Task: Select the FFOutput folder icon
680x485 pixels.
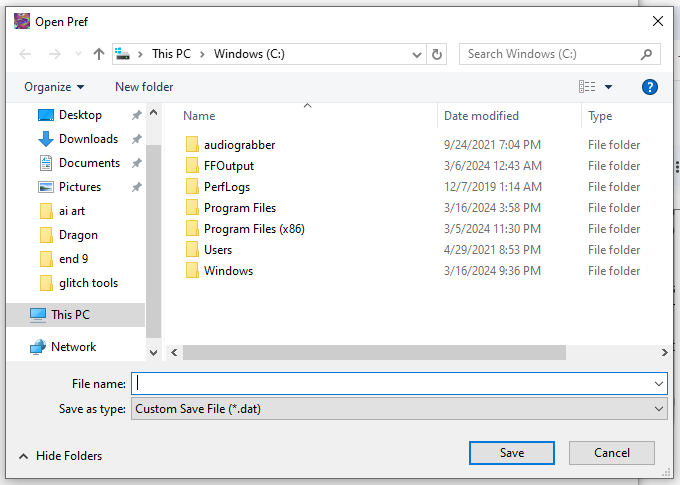Action: tap(192, 165)
